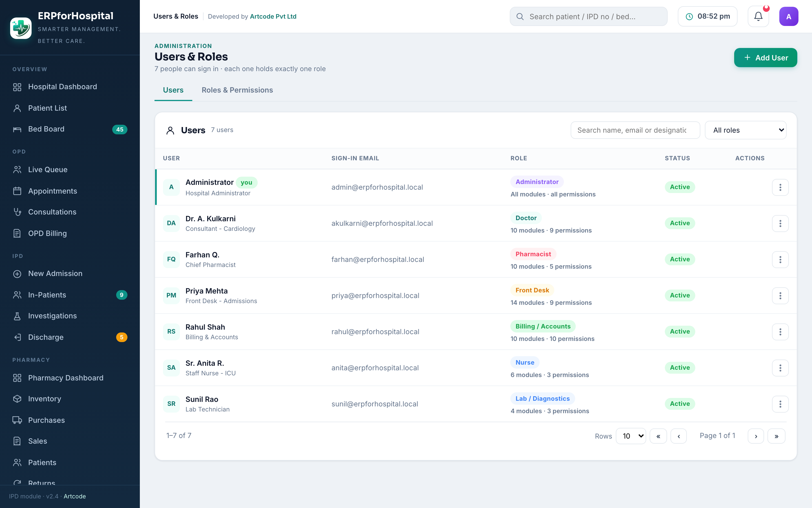Select the Users tab
Screen dimensions: 812x508
coord(173,90)
